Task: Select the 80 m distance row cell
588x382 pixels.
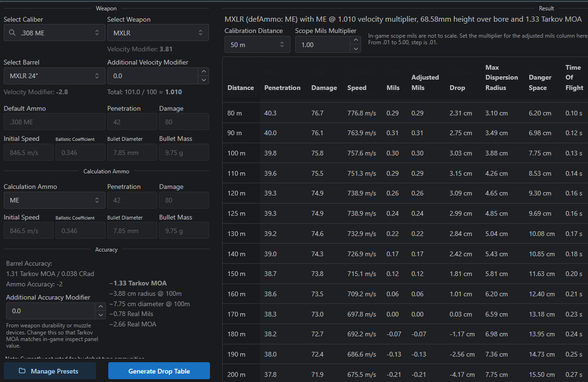Action: click(x=241, y=113)
